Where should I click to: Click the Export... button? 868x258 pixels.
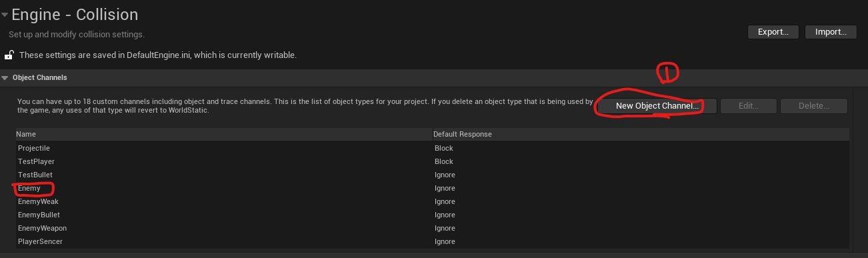point(773,32)
